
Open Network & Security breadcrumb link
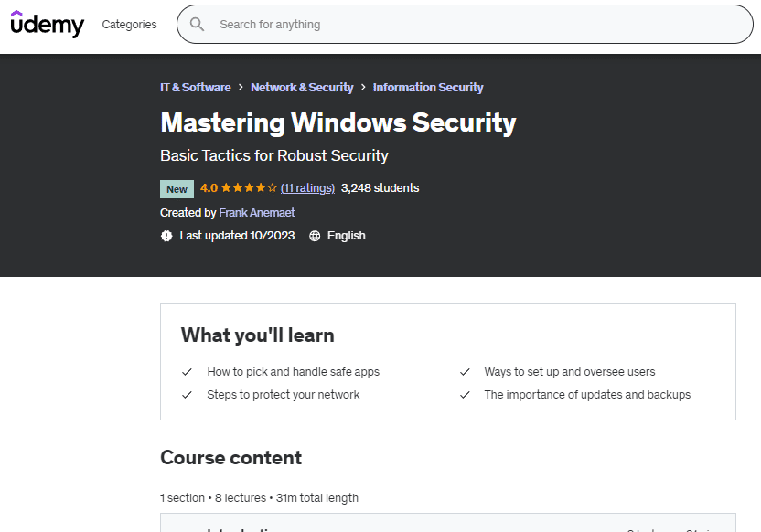302,87
